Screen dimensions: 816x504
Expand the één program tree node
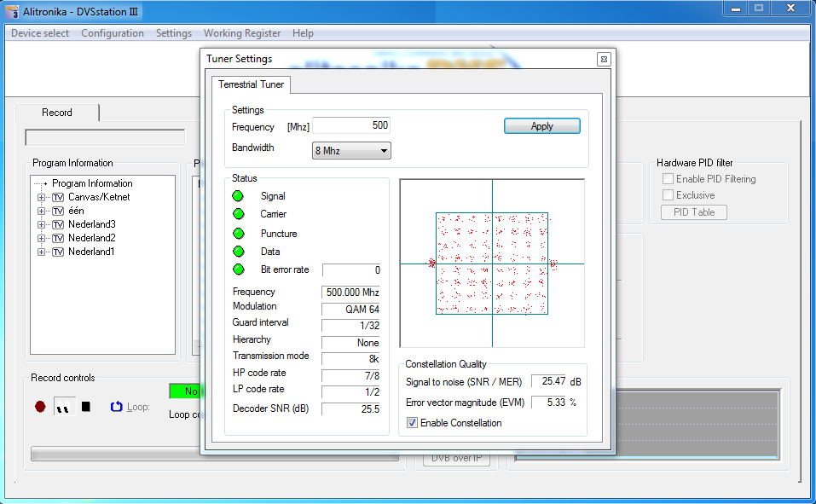pyautogui.click(x=41, y=211)
